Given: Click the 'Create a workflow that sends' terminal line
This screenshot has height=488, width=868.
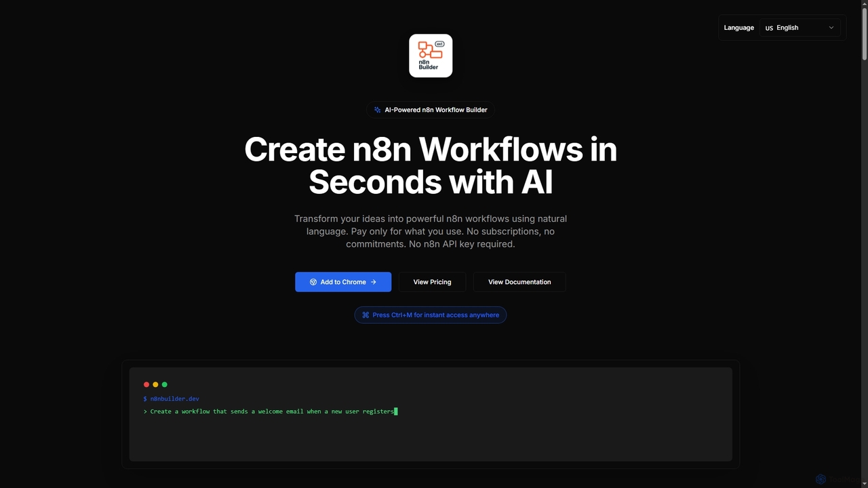Looking at the screenshot, I should (270, 411).
